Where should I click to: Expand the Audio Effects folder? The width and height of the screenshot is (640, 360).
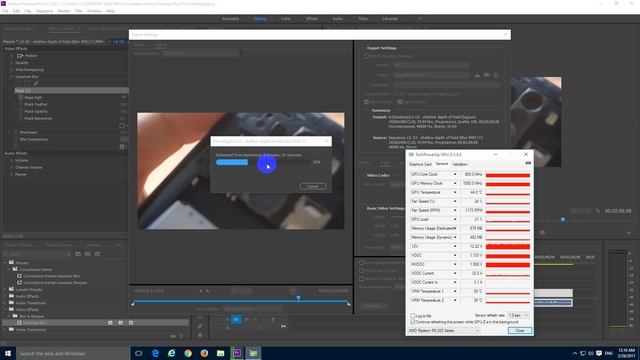coord(5,296)
